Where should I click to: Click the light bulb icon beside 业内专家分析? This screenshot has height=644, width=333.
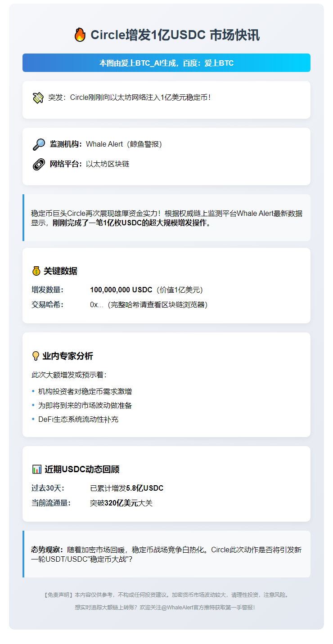[36, 356]
